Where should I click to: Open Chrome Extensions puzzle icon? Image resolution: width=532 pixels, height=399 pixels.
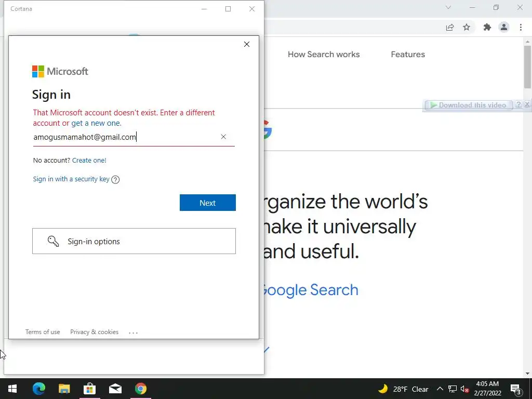487,27
